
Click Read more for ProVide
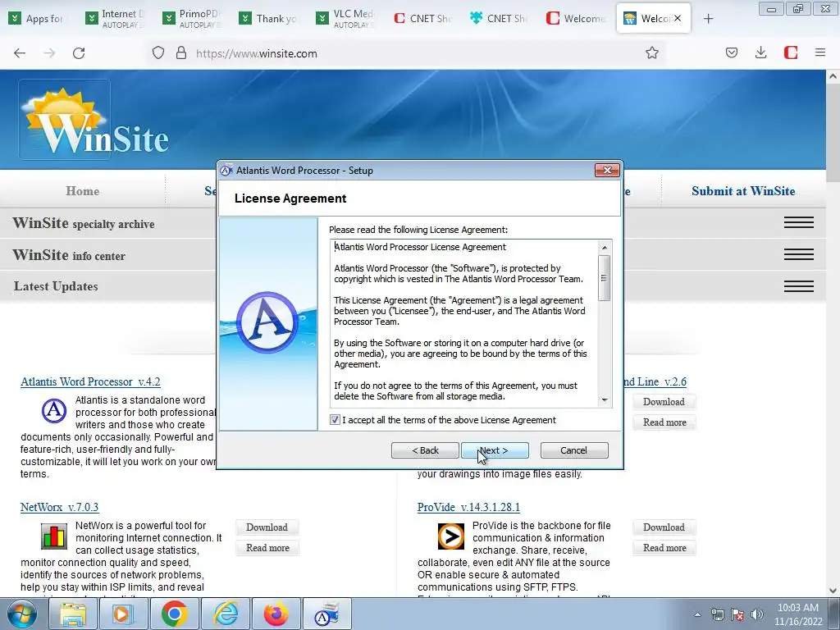(x=664, y=547)
